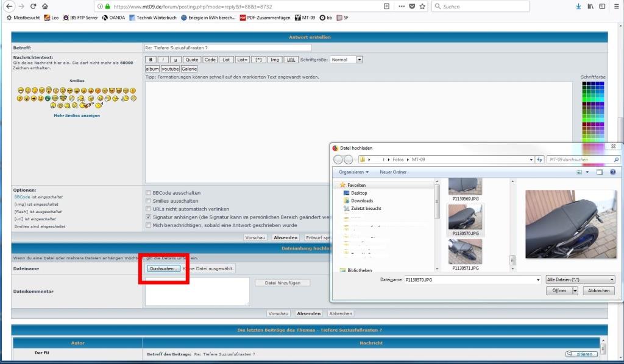The image size is (624, 364).
Task: Open the Downloads folder in Favoriten
Action: tap(362, 200)
